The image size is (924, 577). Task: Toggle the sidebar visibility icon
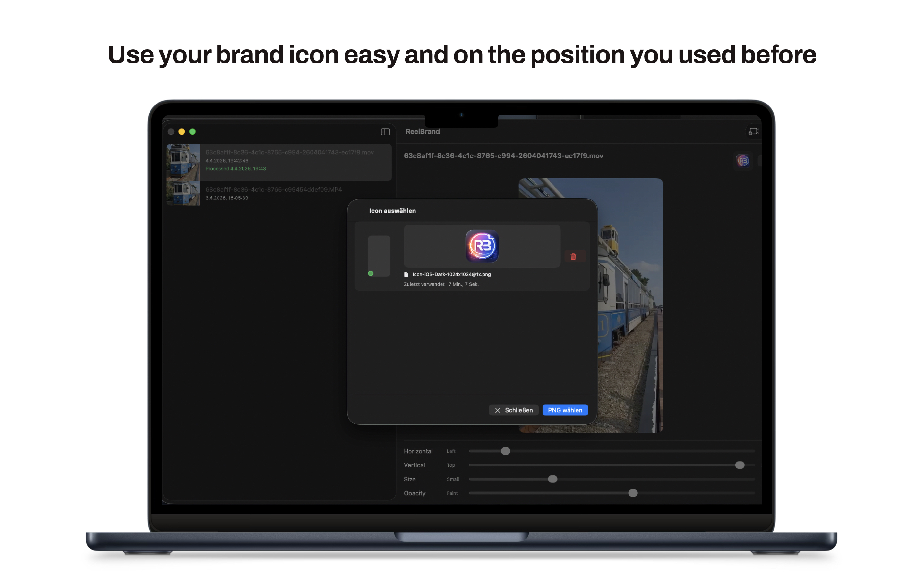385,131
